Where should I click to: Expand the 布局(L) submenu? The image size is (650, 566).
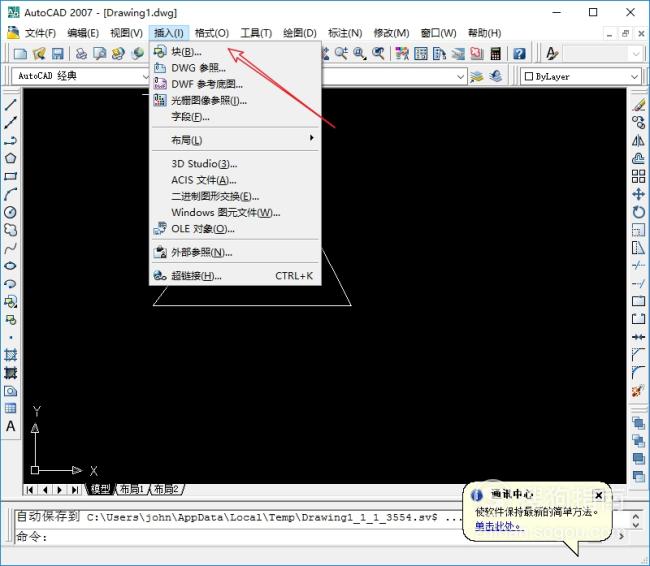(235, 140)
